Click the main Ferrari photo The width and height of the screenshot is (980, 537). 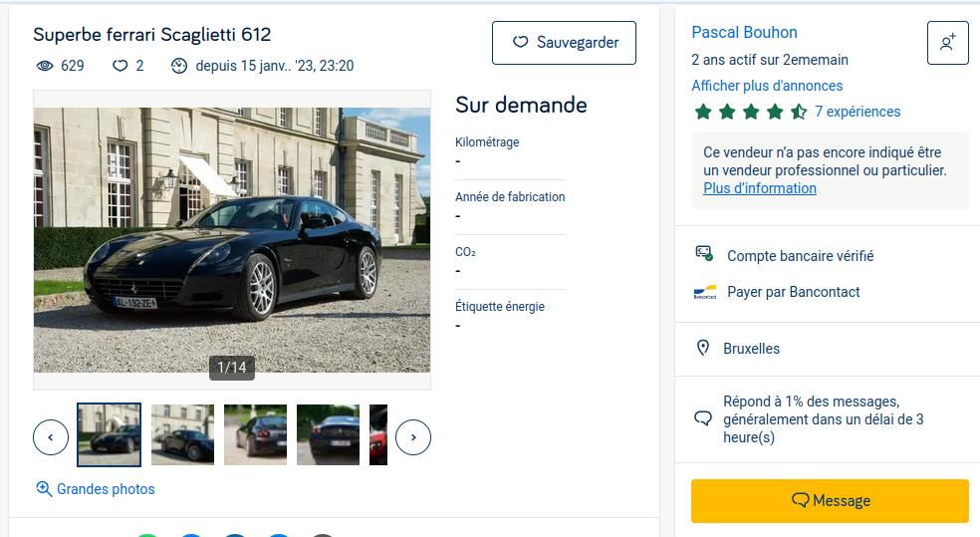(x=232, y=240)
